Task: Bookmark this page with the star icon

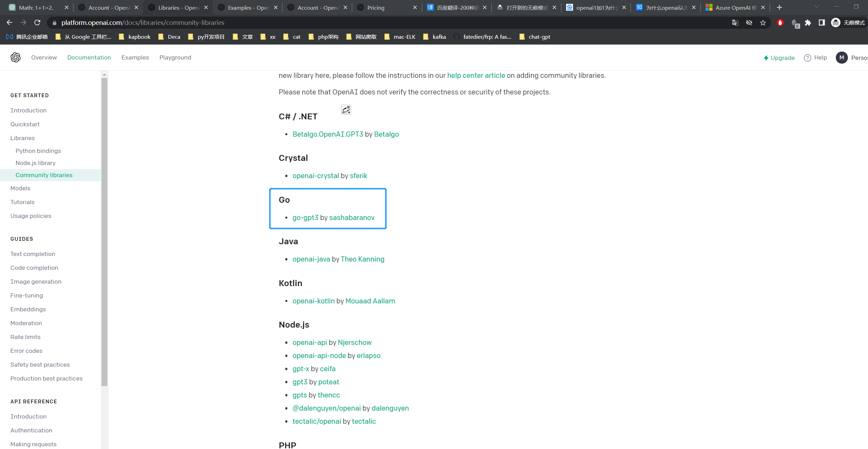Action: (x=763, y=23)
